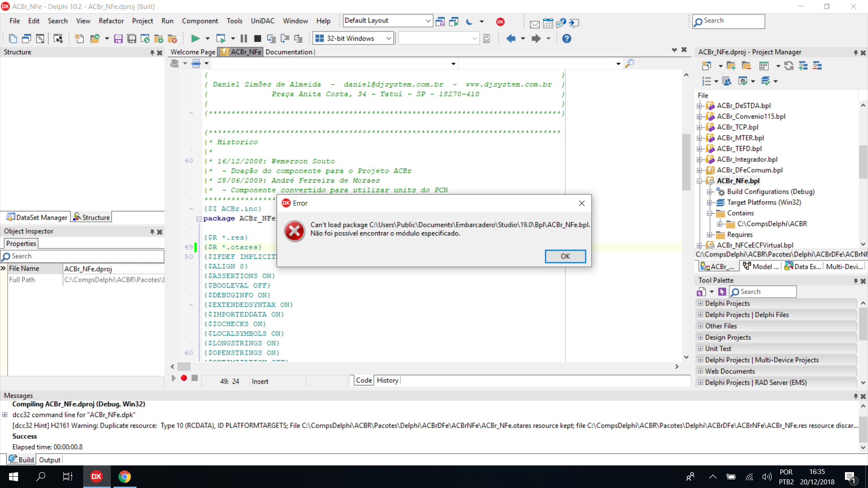The height and width of the screenshot is (488, 868).
Task: Click the back navigation arrow icon
Action: 511,38
